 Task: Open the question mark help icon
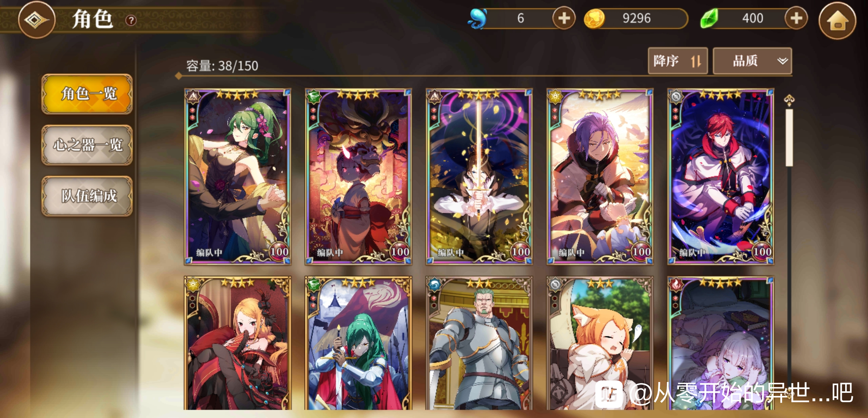(x=131, y=20)
